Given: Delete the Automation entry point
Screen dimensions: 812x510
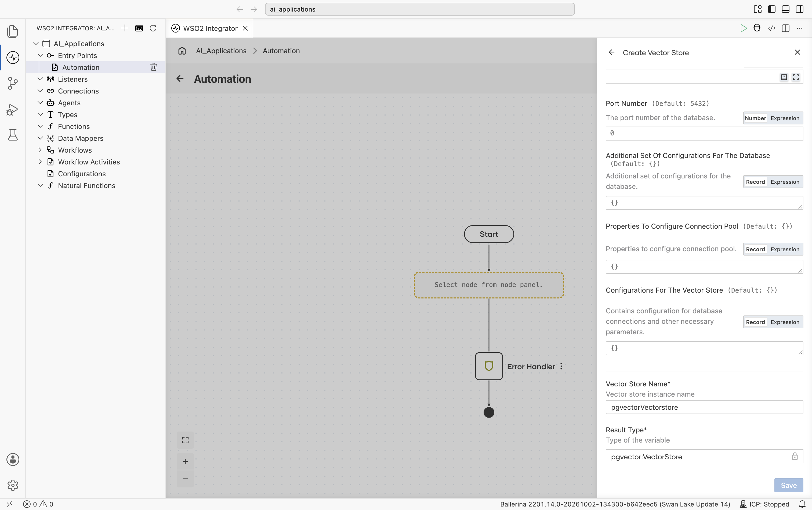Looking at the screenshot, I should (x=153, y=67).
